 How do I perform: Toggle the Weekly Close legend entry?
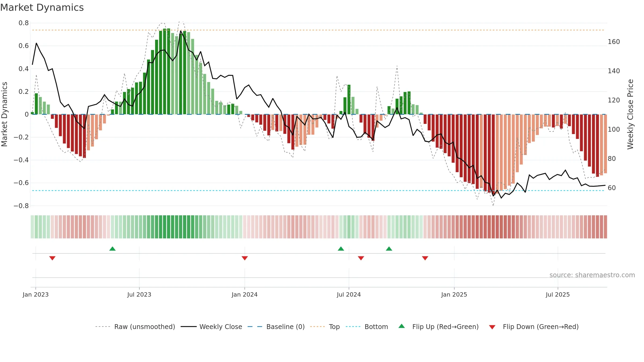pos(211,327)
